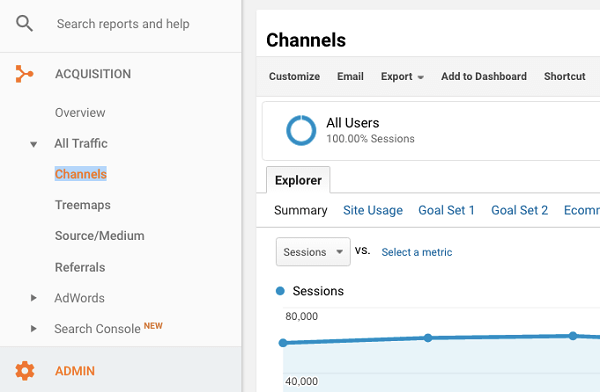Image resolution: width=600 pixels, height=392 pixels.
Task: Click the first data point on Sessions chart
Action: [283, 343]
